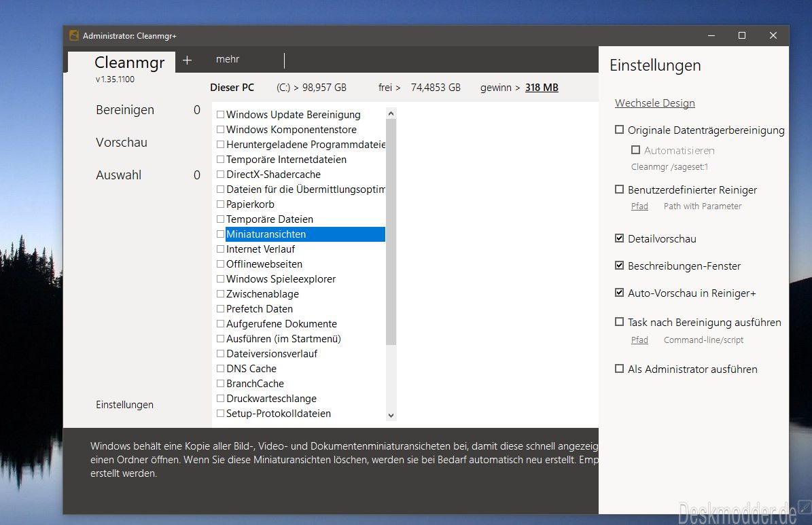Click the cleaner list scrollbar up arrow
This screenshot has height=525, width=812.
pos(391,113)
